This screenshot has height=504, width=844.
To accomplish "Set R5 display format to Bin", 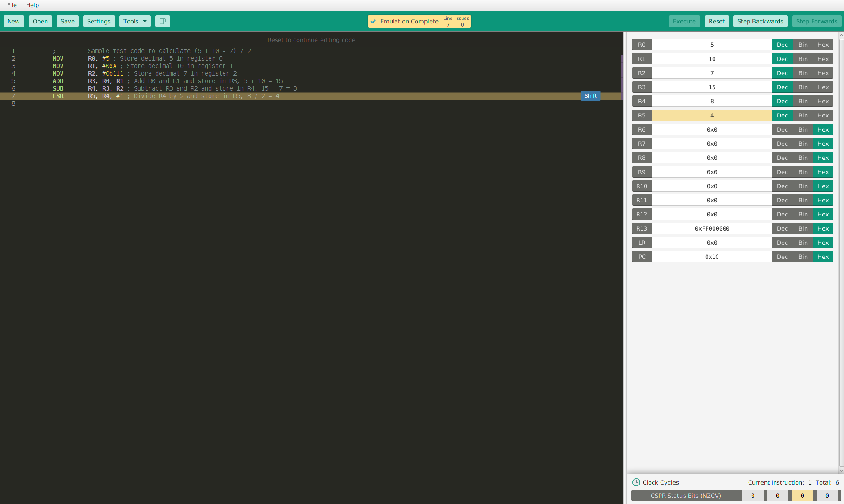I will [x=803, y=115].
